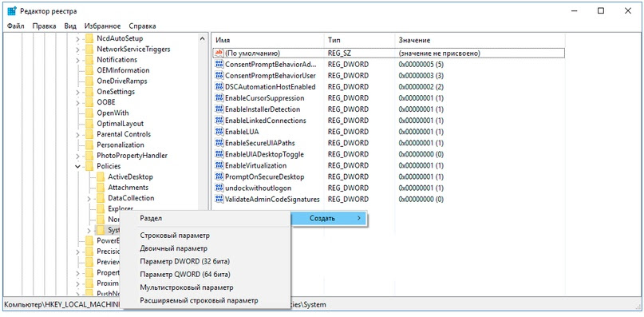
Task: Click the NcdAutoSetup folder icon
Action: click(x=89, y=38)
